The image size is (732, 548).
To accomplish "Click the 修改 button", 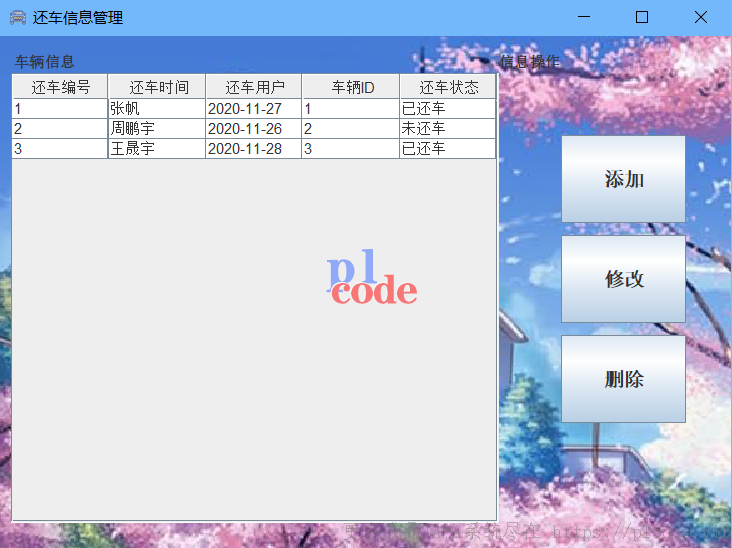I will pos(623,279).
